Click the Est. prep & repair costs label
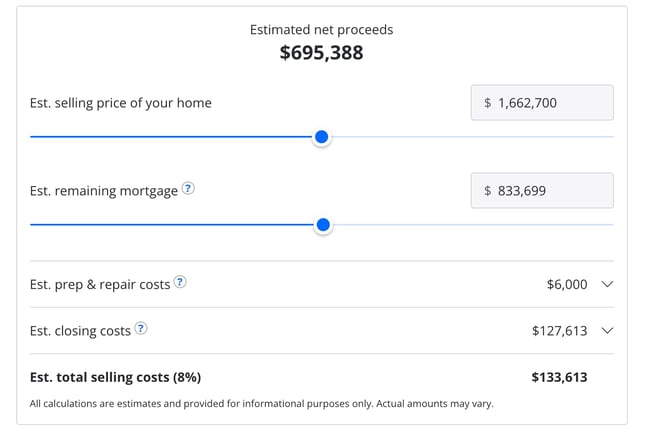The image size is (650, 434). pos(100,284)
